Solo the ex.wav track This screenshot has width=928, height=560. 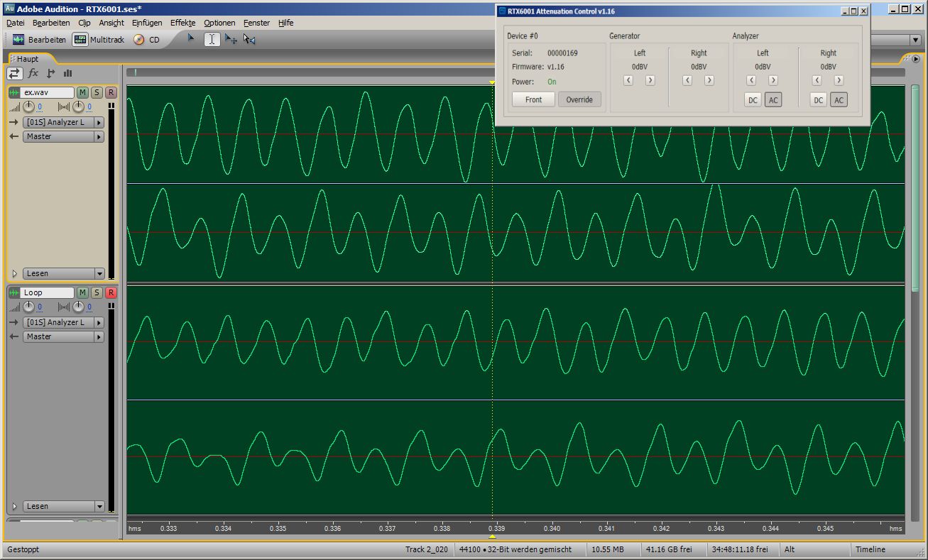(97, 92)
